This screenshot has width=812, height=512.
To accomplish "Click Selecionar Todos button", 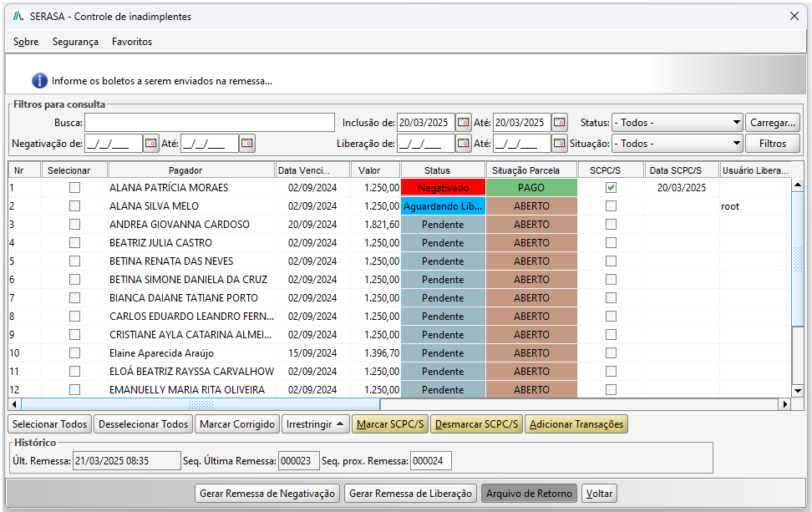I will click(x=50, y=424).
